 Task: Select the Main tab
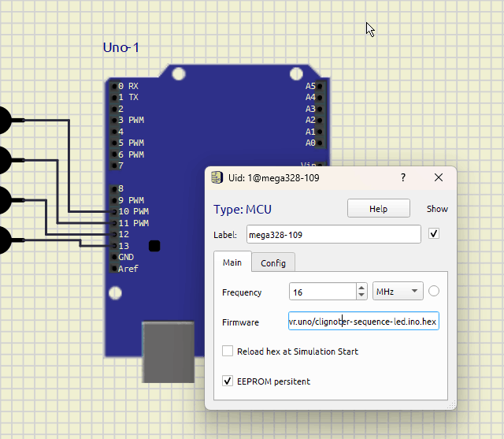(x=232, y=262)
